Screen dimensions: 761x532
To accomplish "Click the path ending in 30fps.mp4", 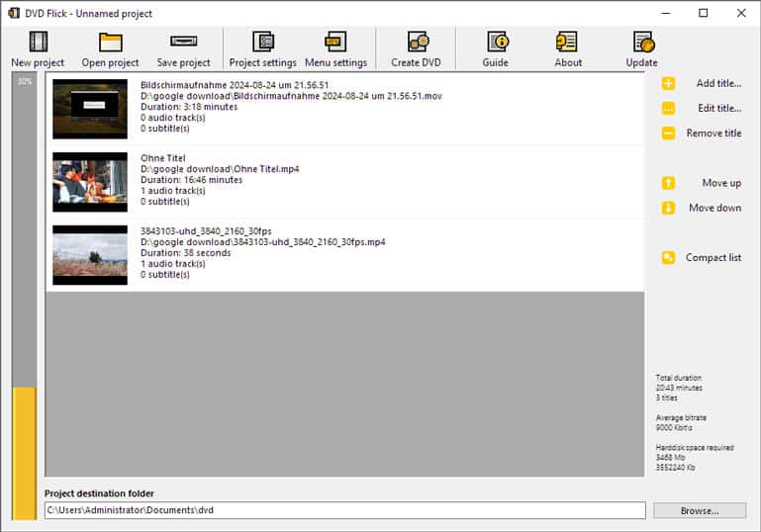I will [262, 242].
